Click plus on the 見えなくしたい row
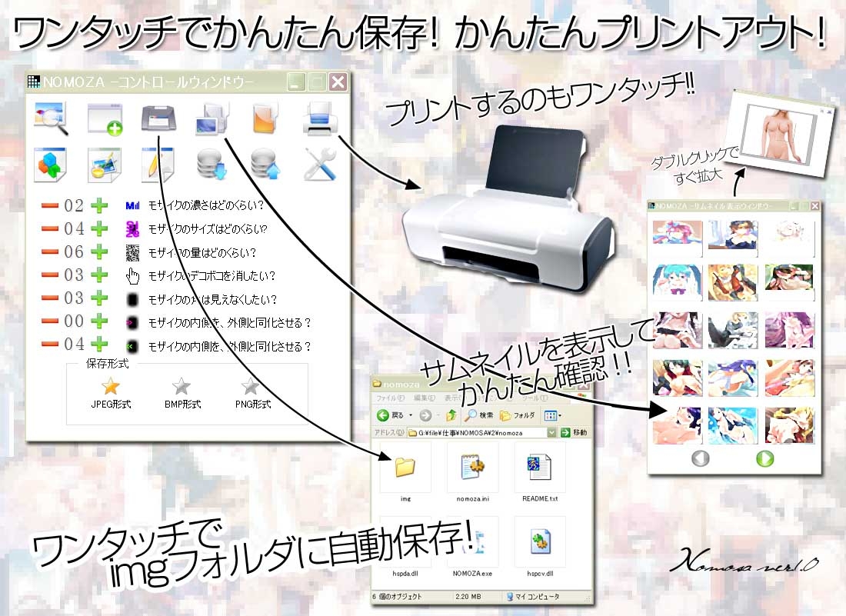 click(x=98, y=298)
